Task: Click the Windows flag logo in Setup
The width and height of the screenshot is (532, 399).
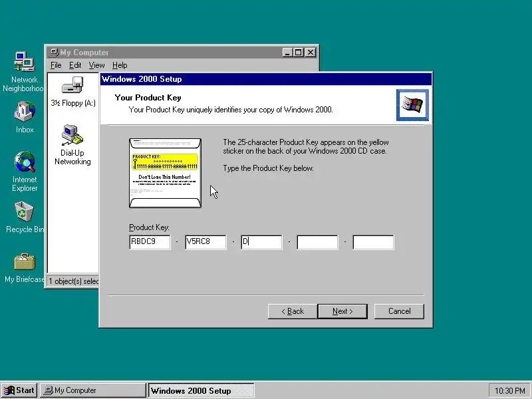Action: (x=412, y=105)
